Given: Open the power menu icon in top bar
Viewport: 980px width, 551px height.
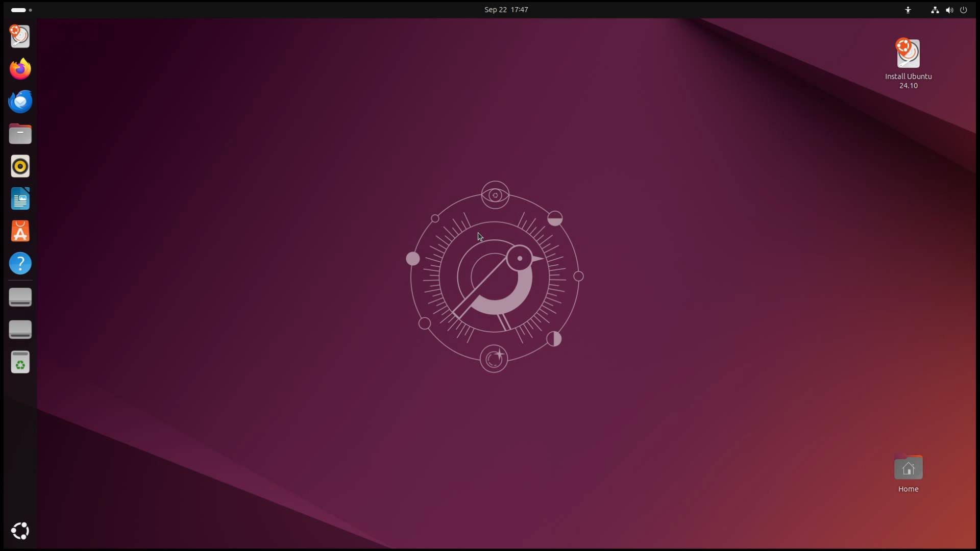Looking at the screenshot, I should click(963, 10).
